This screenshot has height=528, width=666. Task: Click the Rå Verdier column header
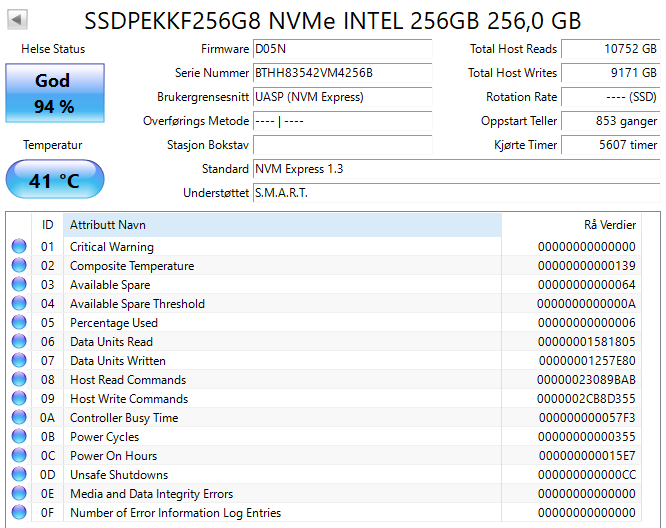[x=580, y=225]
